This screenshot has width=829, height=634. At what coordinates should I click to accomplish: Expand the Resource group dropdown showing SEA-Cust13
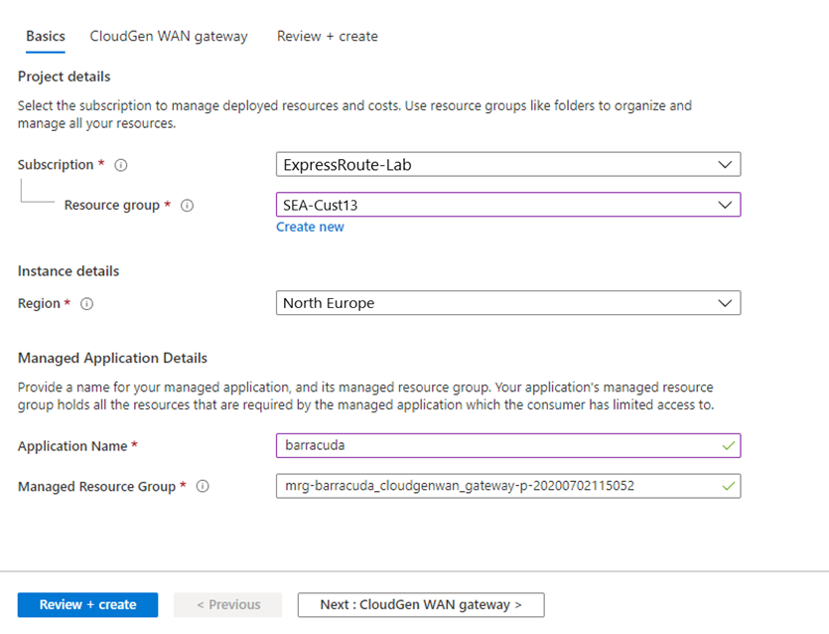[508, 205]
